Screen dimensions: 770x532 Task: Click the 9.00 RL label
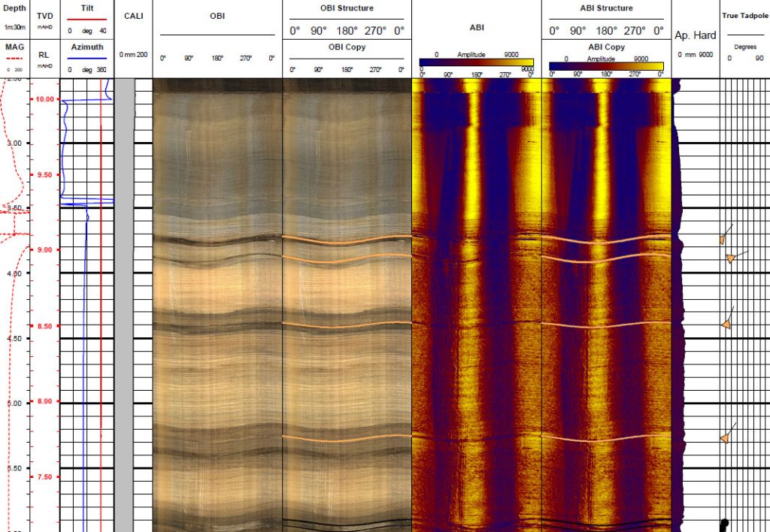pos(44,249)
